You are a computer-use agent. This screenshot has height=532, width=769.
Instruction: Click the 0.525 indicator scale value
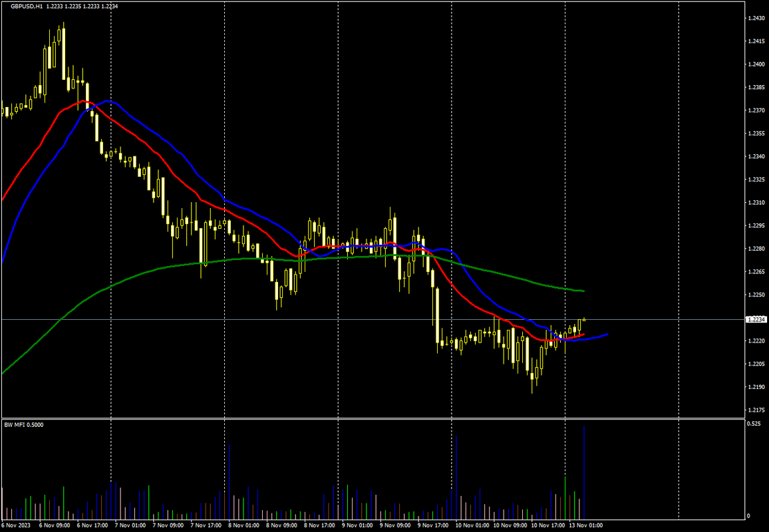(x=754, y=424)
